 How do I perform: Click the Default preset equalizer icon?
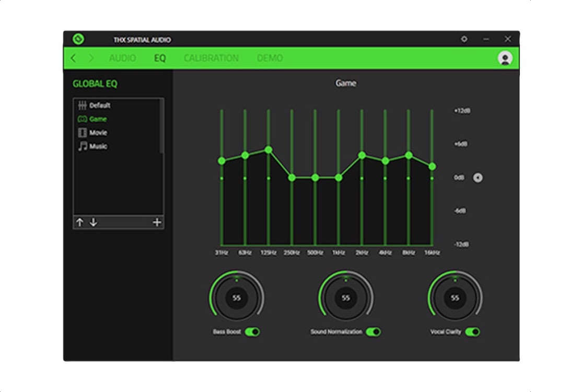[82, 105]
